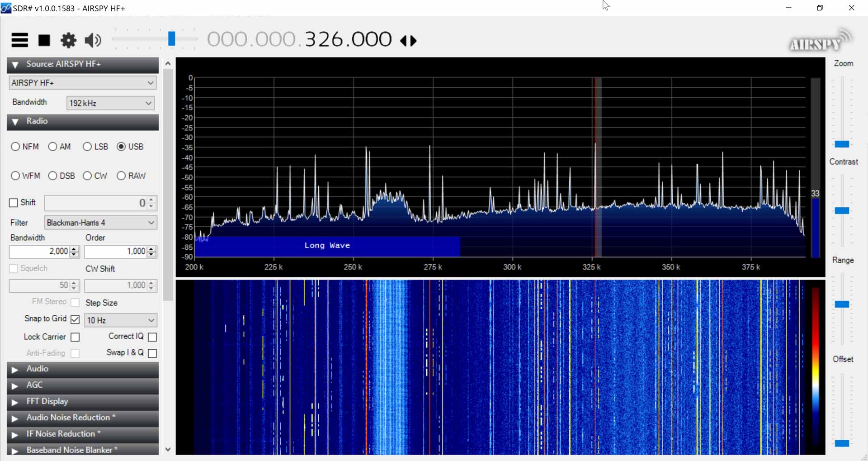Enable Correct IQ

[x=152, y=337]
